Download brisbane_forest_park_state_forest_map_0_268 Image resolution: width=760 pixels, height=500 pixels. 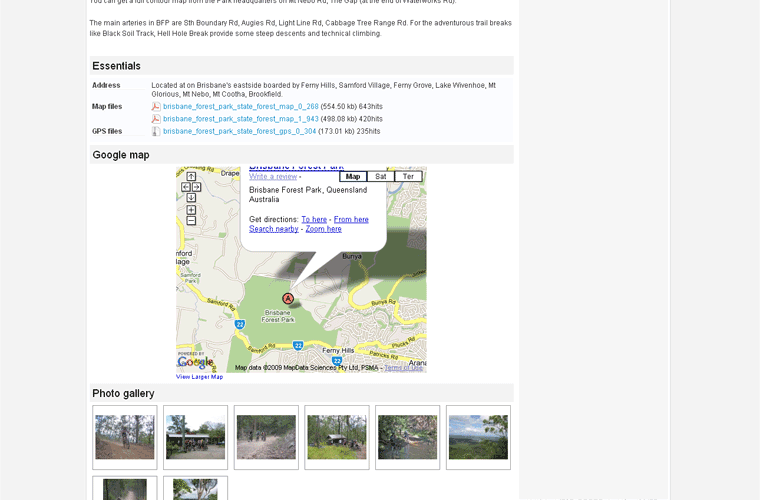pos(240,107)
